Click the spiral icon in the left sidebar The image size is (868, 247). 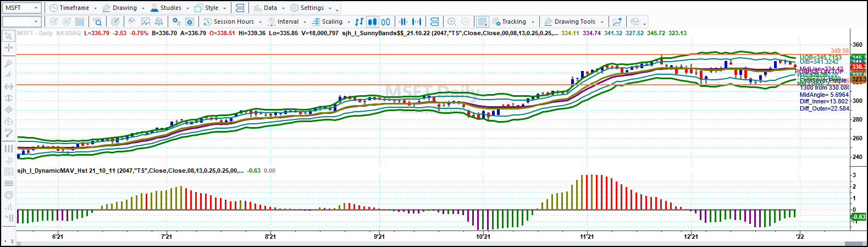click(8, 195)
